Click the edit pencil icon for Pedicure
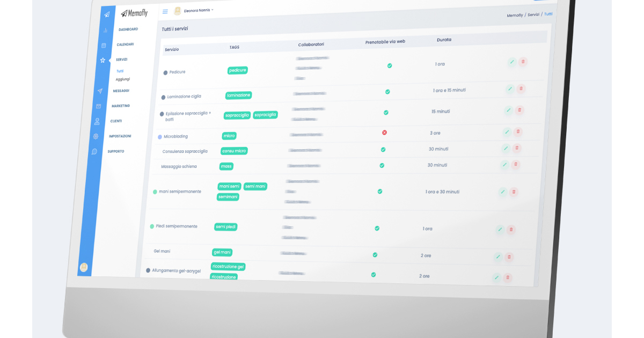 (x=512, y=62)
